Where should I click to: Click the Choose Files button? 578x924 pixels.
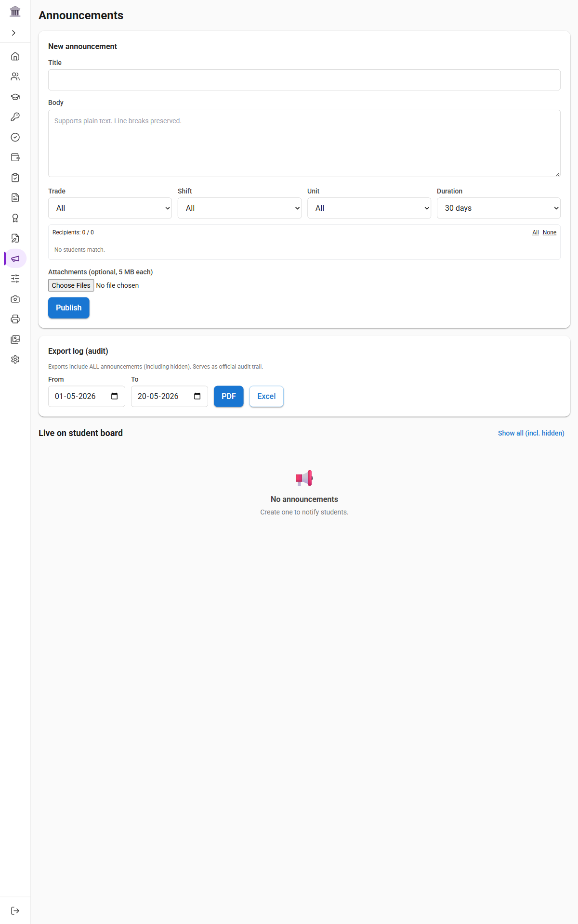(x=71, y=285)
